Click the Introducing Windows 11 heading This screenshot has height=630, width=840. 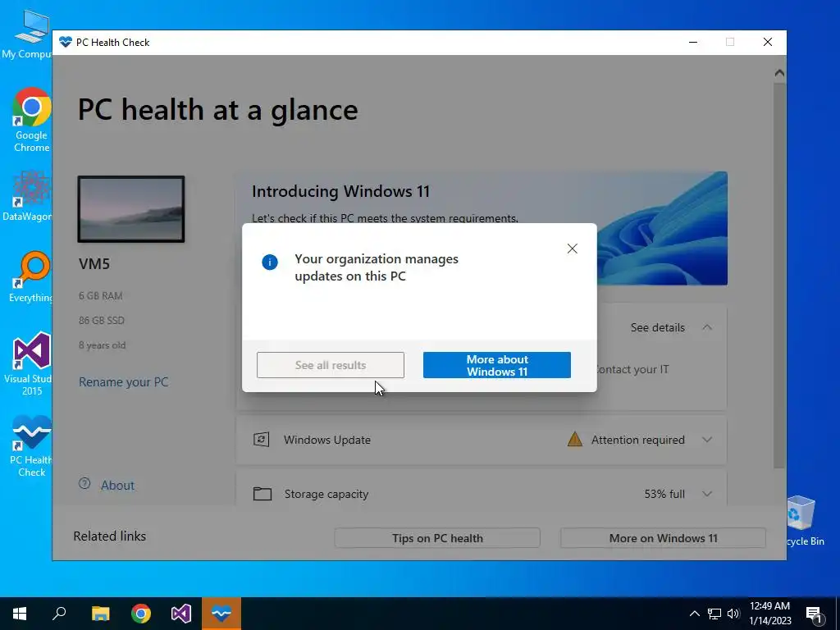[x=340, y=191]
